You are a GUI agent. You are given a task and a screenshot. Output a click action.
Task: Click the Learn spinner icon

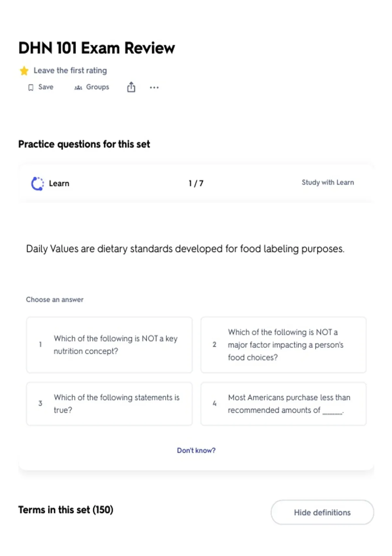[x=37, y=183]
